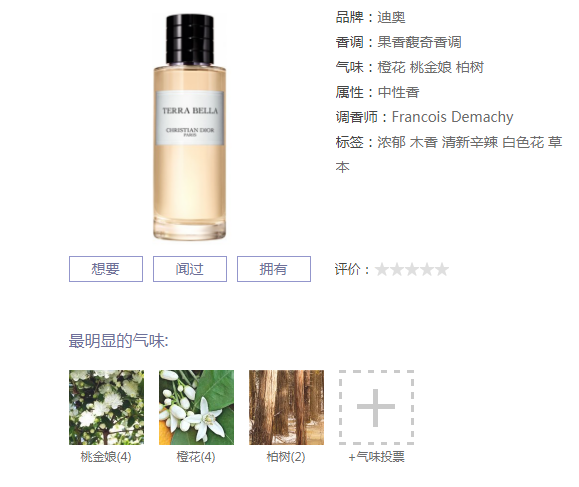Select the 拥有 button
Image resolution: width=579 pixels, height=487 pixels.
274,269
